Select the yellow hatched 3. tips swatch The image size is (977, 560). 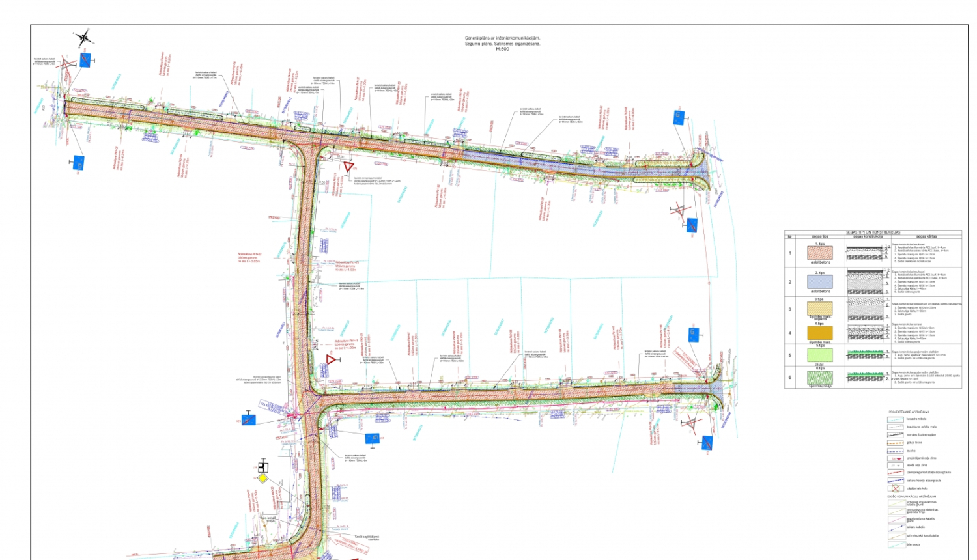(x=819, y=309)
